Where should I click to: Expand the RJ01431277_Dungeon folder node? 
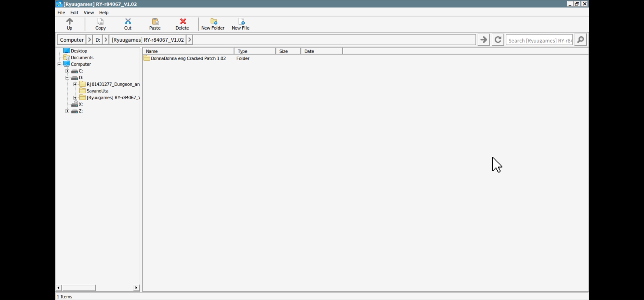coord(75,84)
